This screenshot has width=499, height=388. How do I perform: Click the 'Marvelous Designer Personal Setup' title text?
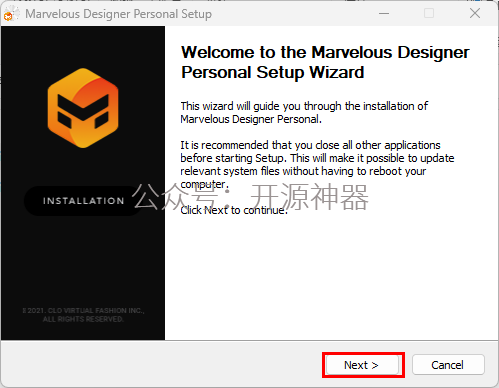point(118,14)
